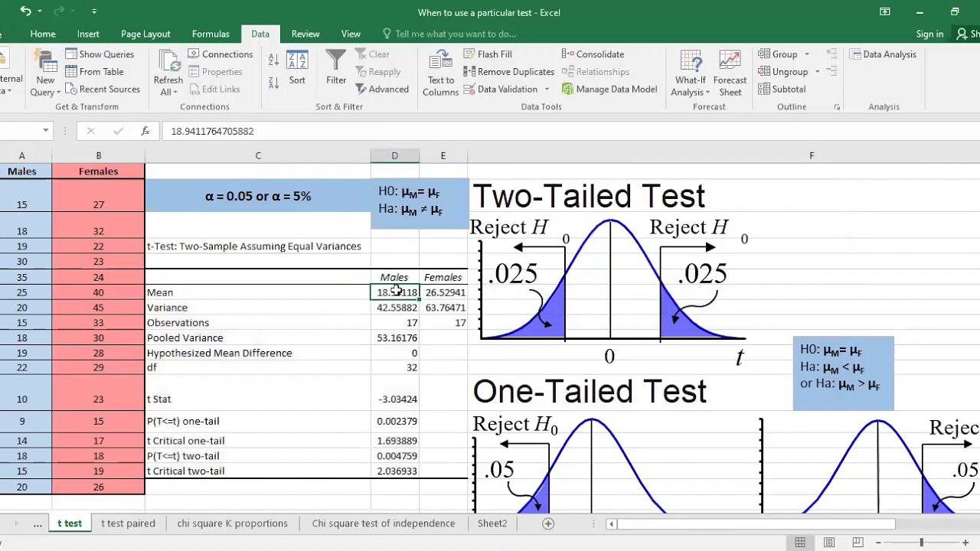Switch to Page Layout view in status bar
980x551 pixels.
coord(829,543)
